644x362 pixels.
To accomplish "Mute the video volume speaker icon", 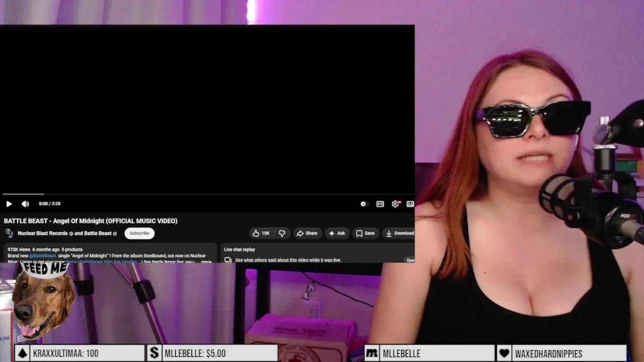I will [x=25, y=204].
